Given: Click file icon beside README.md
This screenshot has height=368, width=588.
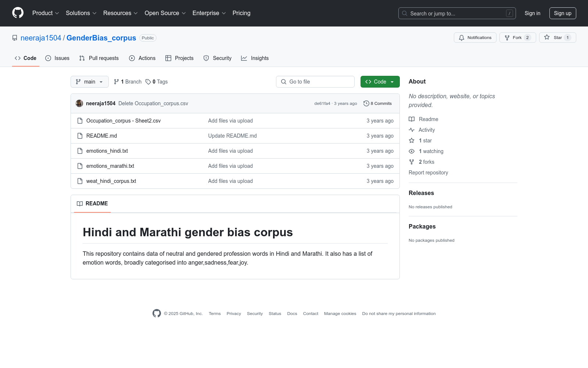Looking at the screenshot, I should coord(80,136).
